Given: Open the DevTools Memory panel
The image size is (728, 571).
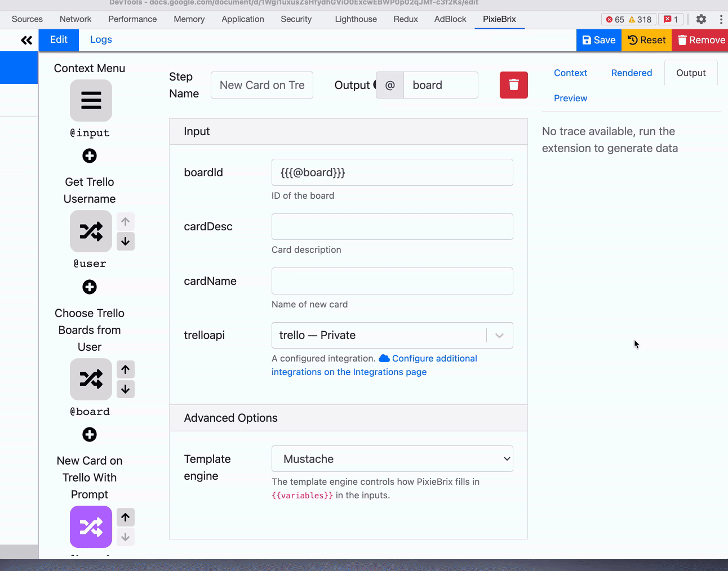Looking at the screenshot, I should pos(189,19).
